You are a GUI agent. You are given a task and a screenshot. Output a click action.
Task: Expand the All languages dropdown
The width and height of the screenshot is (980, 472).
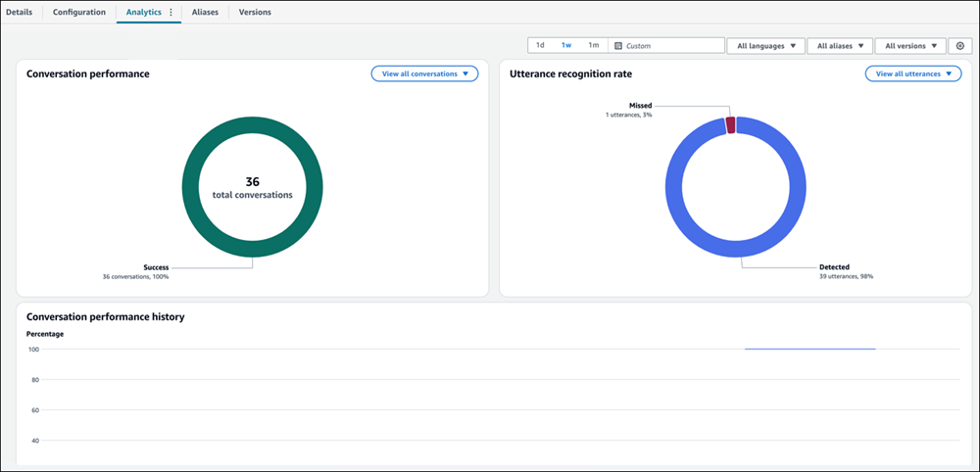click(x=765, y=46)
